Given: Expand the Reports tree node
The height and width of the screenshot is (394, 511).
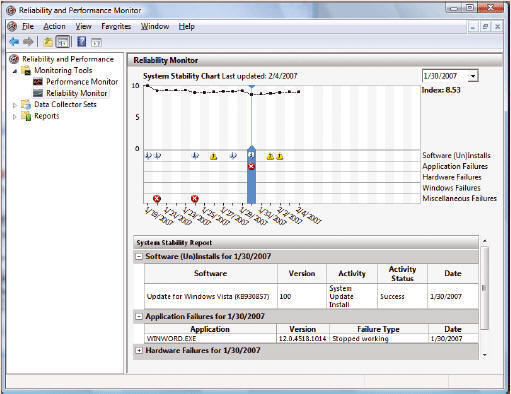Looking at the screenshot, I should coord(15,117).
